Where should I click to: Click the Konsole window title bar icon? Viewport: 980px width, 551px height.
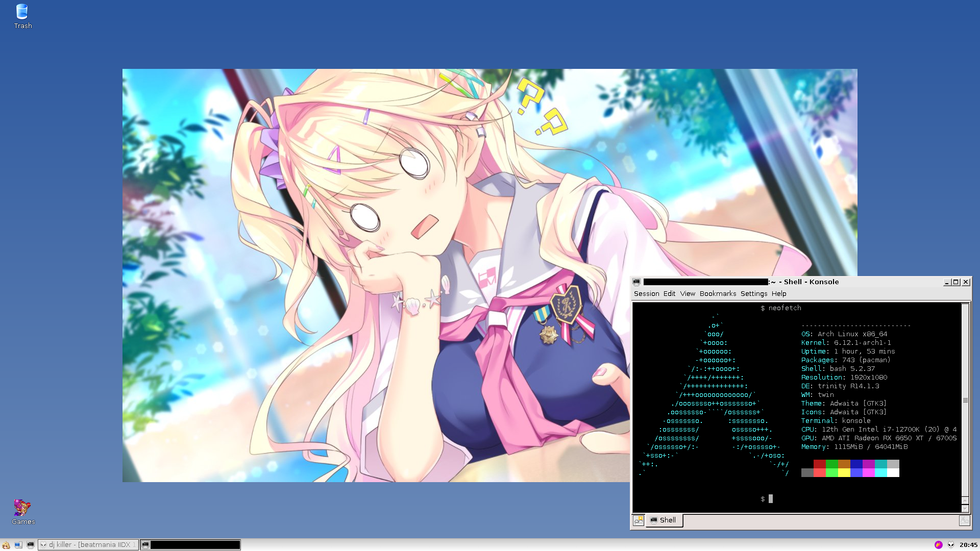(636, 282)
